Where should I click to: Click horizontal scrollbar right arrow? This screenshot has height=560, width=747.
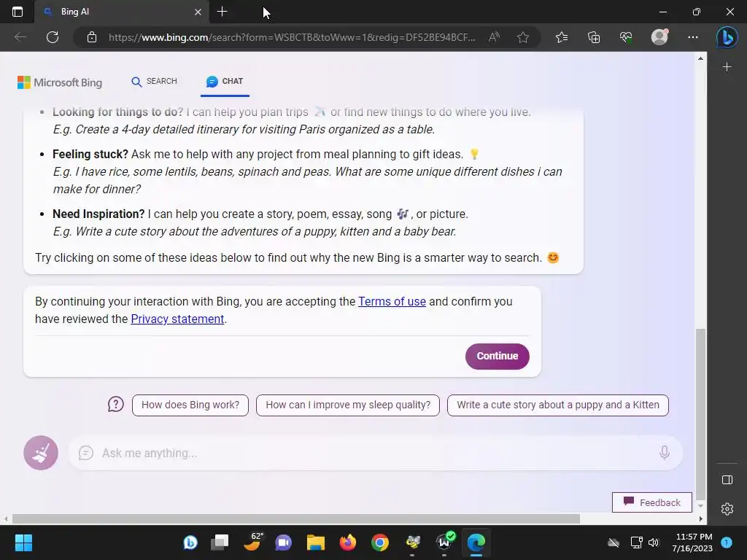tap(700, 518)
